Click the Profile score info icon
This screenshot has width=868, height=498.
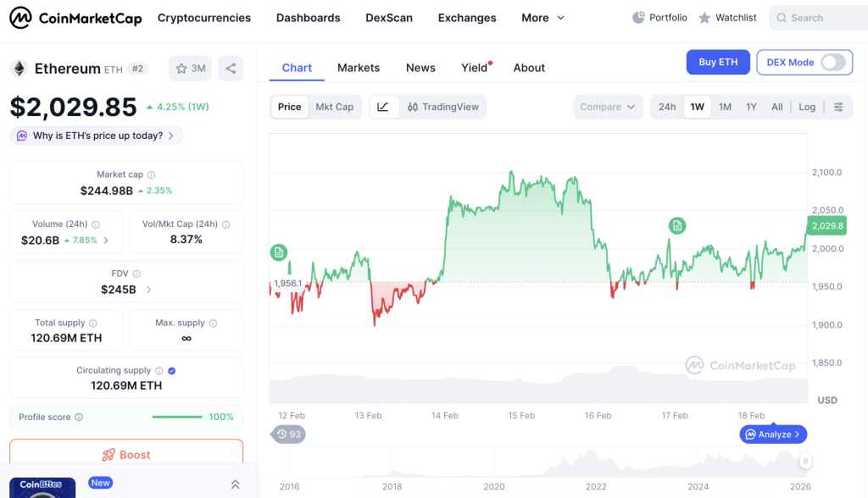(x=79, y=418)
